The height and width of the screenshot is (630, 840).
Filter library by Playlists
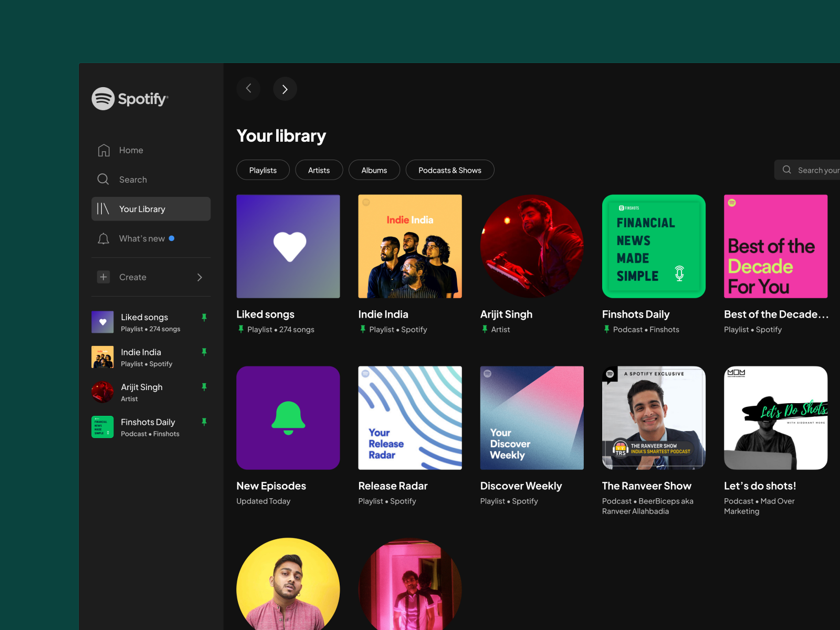point(262,170)
